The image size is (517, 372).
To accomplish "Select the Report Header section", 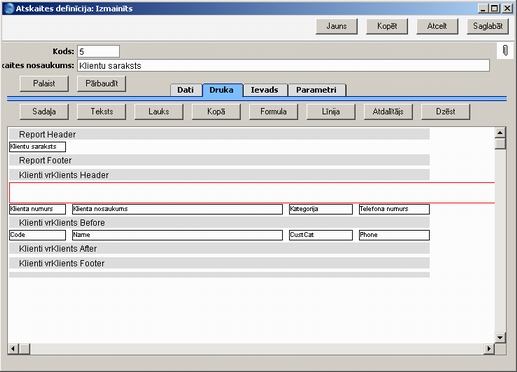I will point(219,134).
